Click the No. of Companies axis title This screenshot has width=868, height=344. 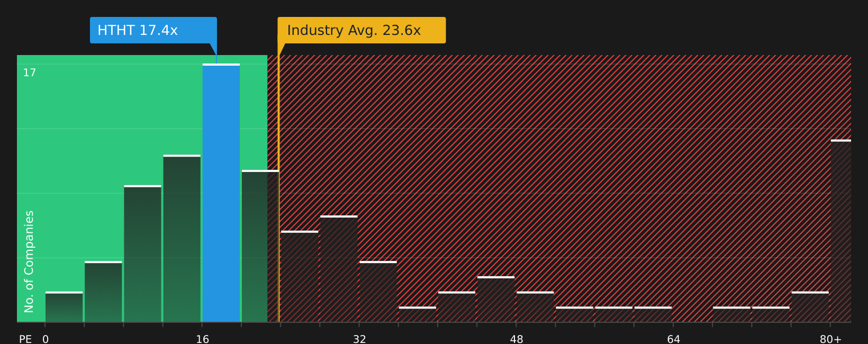[29, 261]
